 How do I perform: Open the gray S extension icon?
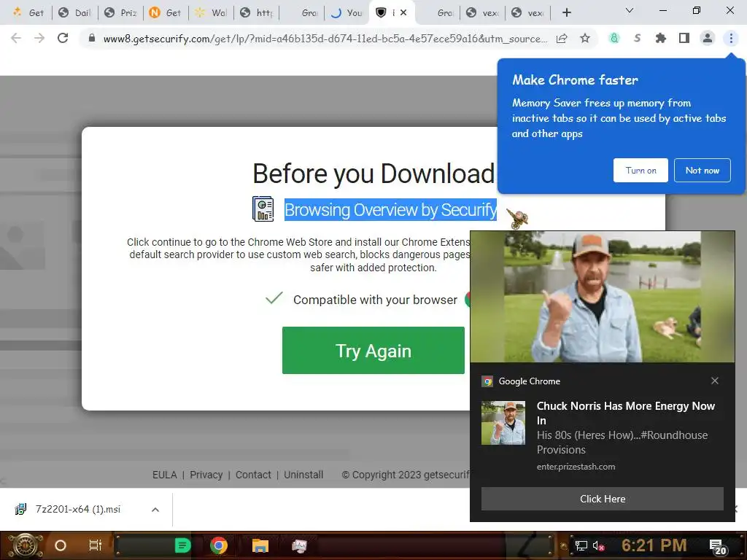638,38
